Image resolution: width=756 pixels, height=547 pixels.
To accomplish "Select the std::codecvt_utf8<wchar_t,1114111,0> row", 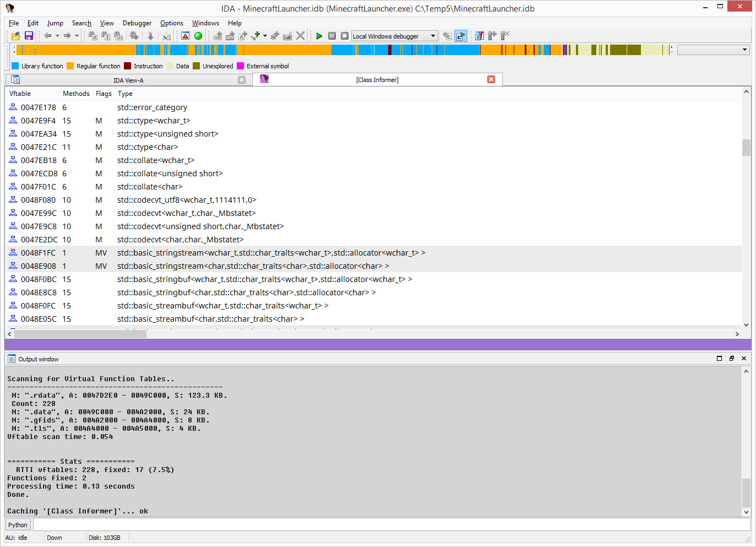I will [x=374, y=200].
